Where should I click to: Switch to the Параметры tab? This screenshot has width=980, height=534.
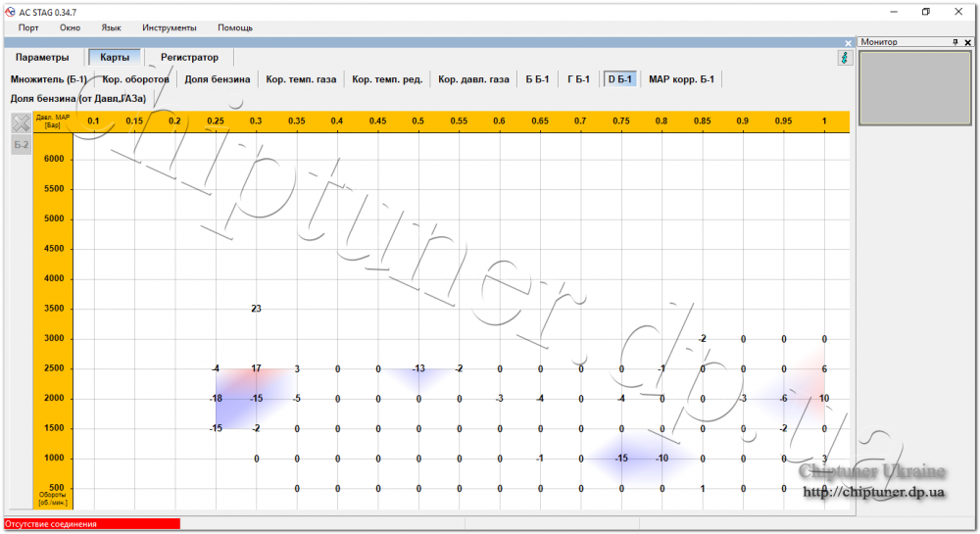[42, 57]
